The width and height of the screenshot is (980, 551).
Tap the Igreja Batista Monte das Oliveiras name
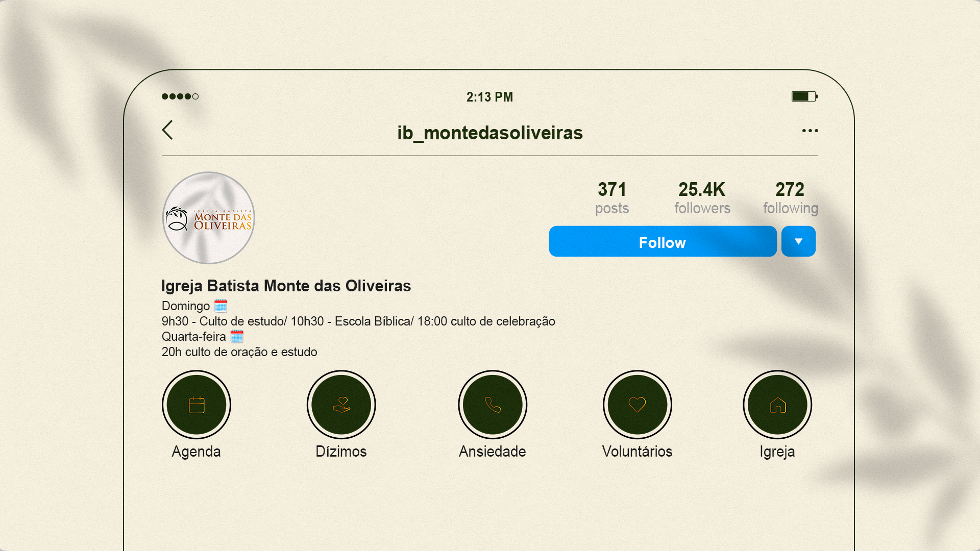(286, 286)
